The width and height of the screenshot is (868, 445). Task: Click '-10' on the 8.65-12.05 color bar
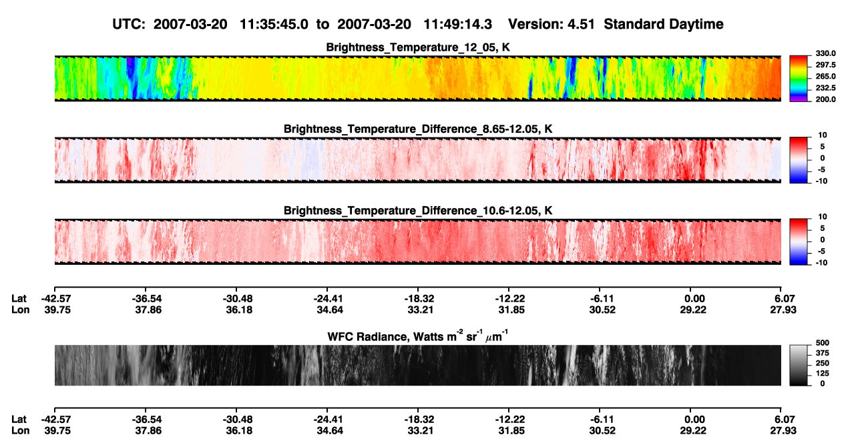pyautogui.click(x=822, y=181)
